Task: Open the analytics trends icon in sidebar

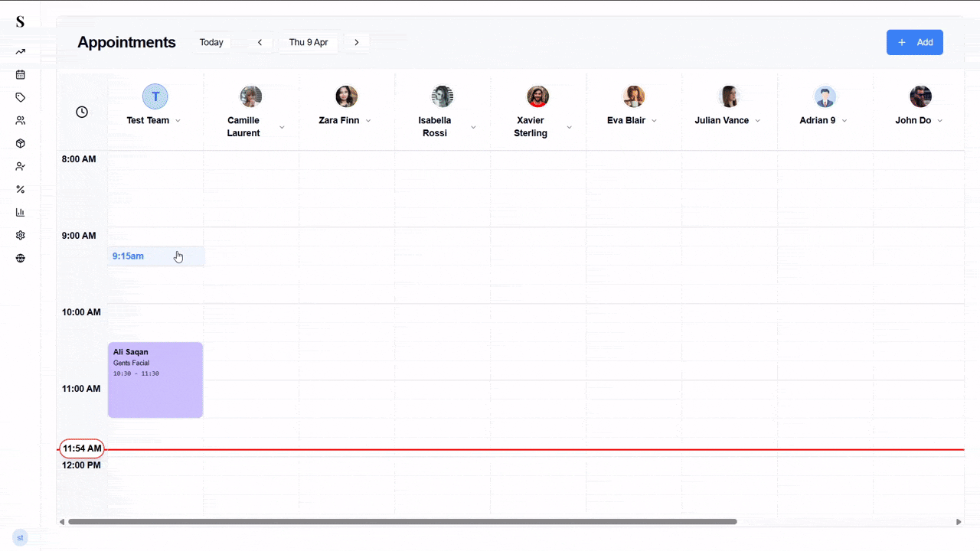Action: (x=20, y=51)
